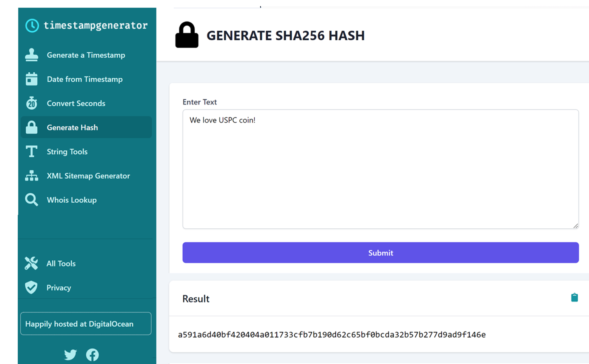Click the stopwatch icon beside Convert Seconds
The width and height of the screenshot is (589, 364).
tap(32, 103)
